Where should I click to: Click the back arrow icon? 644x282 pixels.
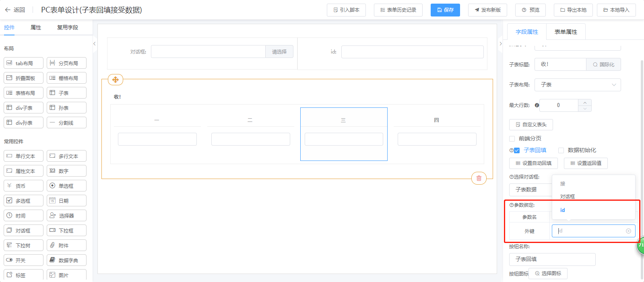(8, 10)
